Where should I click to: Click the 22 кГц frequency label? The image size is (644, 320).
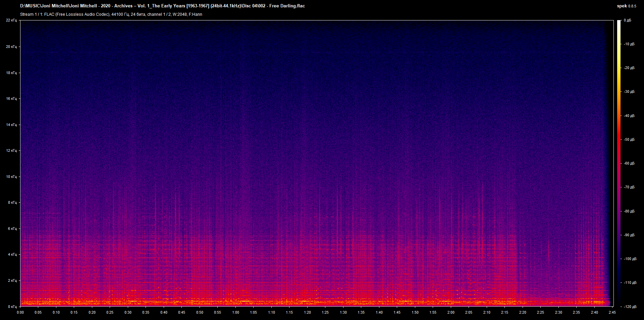[x=11, y=20]
